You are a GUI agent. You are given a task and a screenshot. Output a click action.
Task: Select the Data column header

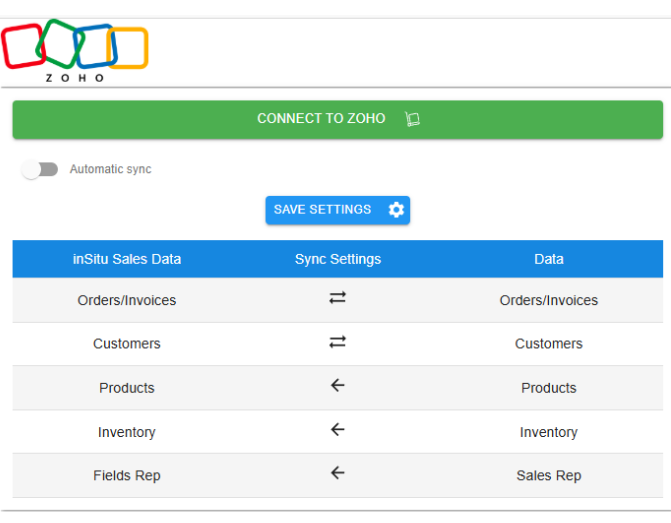click(x=549, y=259)
